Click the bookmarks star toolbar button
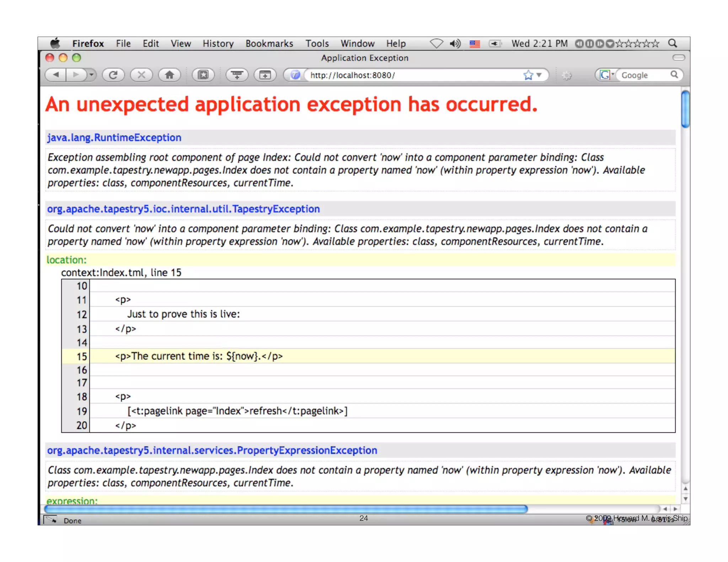 [x=203, y=75]
